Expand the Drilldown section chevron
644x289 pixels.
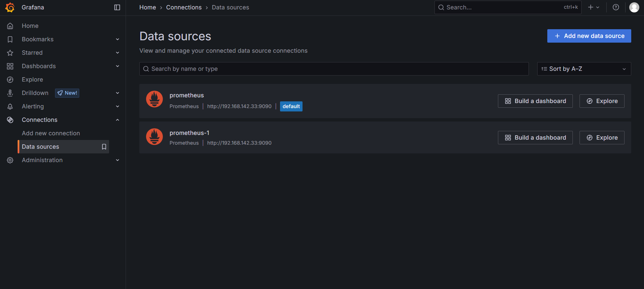[x=118, y=93]
